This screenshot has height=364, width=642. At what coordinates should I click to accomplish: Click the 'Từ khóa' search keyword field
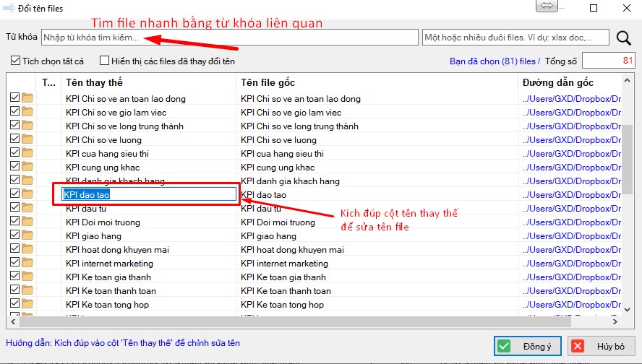229,37
